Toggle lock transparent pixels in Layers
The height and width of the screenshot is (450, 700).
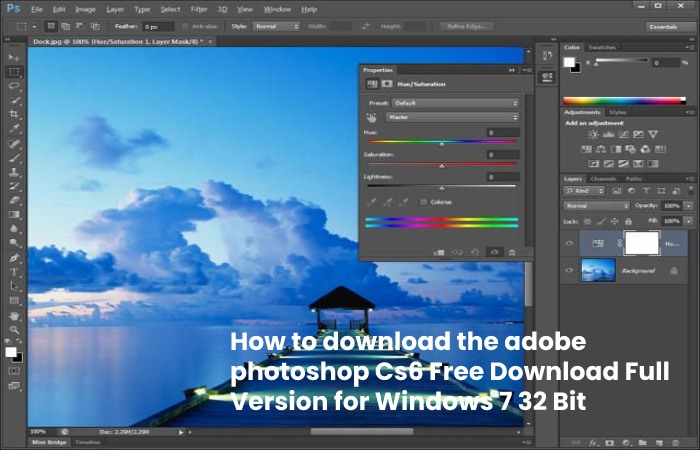588,221
